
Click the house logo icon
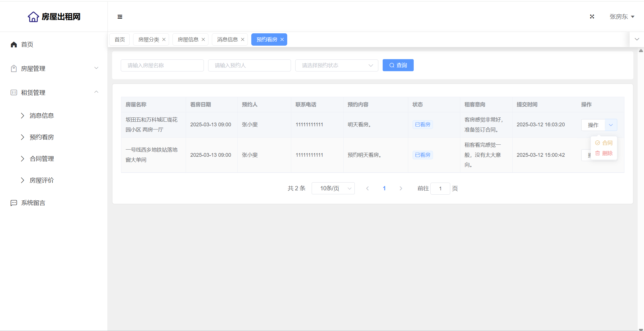pos(33,17)
